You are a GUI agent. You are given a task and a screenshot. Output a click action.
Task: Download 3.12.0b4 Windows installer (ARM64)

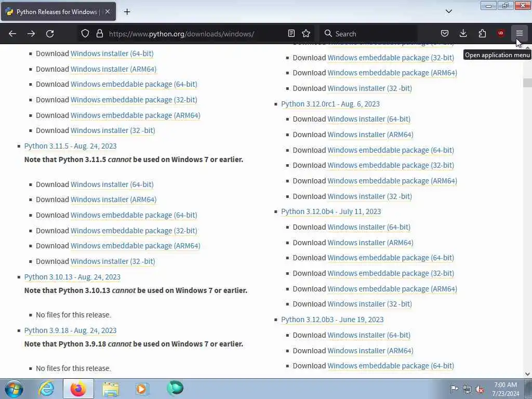click(x=370, y=243)
